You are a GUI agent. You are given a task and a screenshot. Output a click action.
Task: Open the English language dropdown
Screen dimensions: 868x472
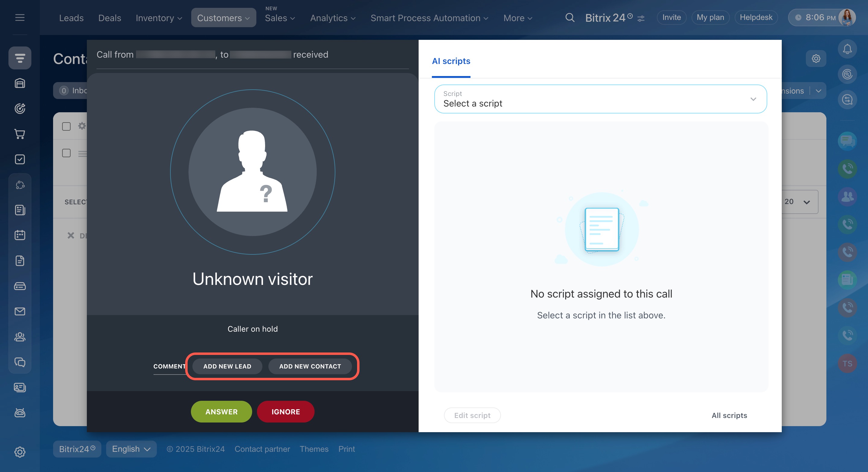(x=131, y=449)
